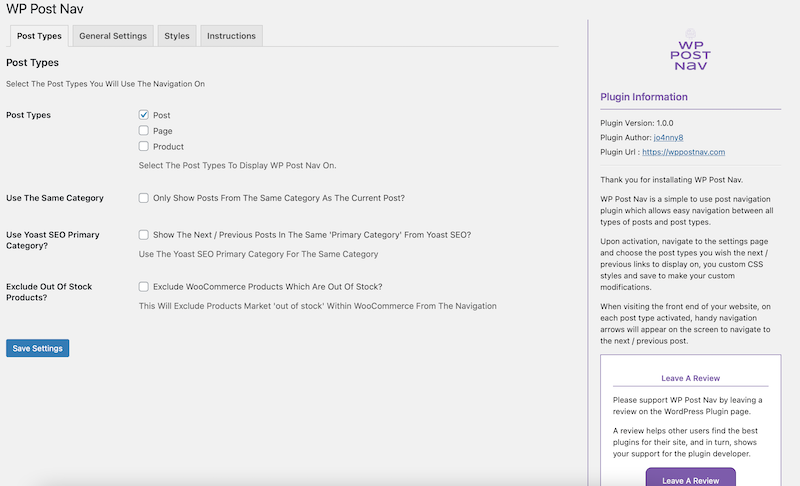Enable the Product post type checkbox
The height and width of the screenshot is (486, 800).
(x=143, y=146)
